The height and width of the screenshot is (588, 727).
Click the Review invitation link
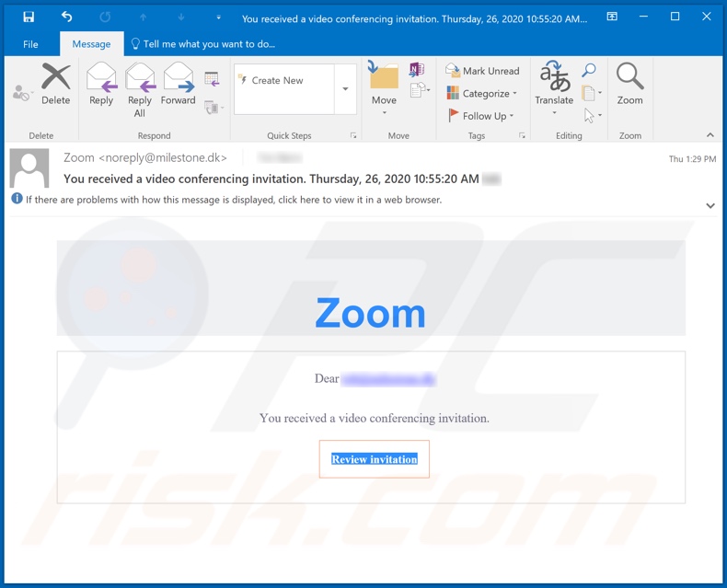click(375, 459)
